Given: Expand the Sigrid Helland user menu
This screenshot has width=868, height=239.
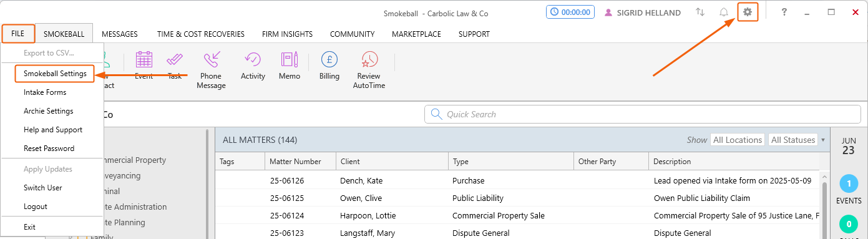Looking at the screenshot, I should click(642, 12).
